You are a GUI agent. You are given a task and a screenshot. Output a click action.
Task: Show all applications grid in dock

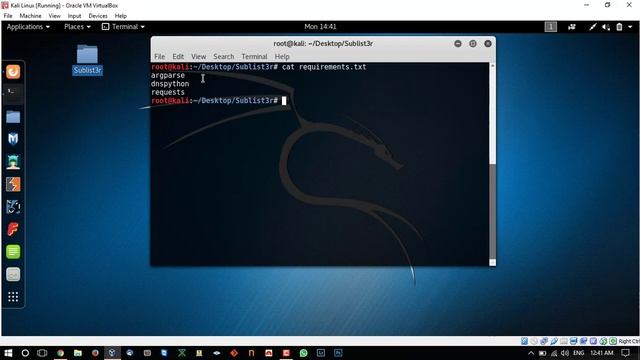click(13, 297)
